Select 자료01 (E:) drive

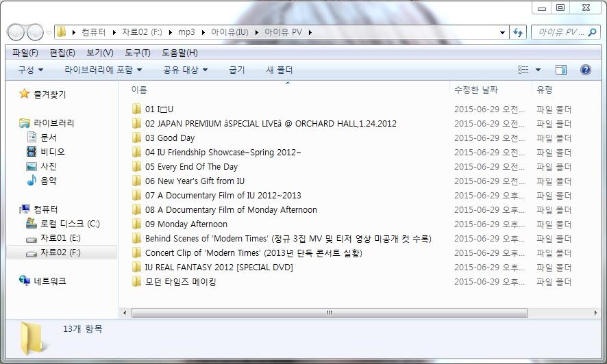click(x=54, y=237)
